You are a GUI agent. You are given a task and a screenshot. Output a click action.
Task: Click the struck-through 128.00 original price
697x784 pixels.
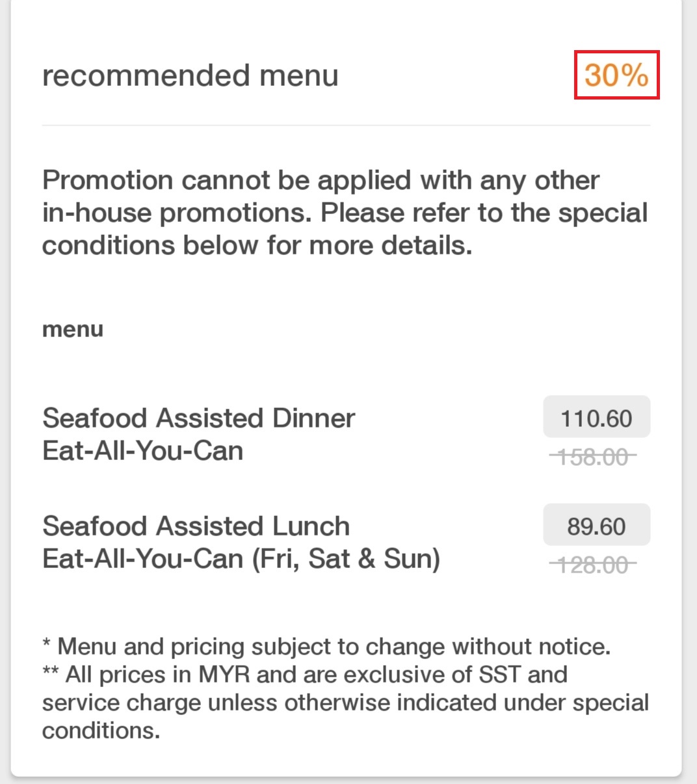[x=592, y=565]
